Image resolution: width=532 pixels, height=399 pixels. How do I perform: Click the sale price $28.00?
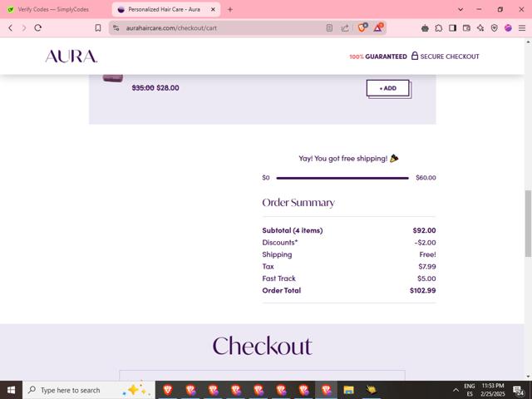[168, 88]
